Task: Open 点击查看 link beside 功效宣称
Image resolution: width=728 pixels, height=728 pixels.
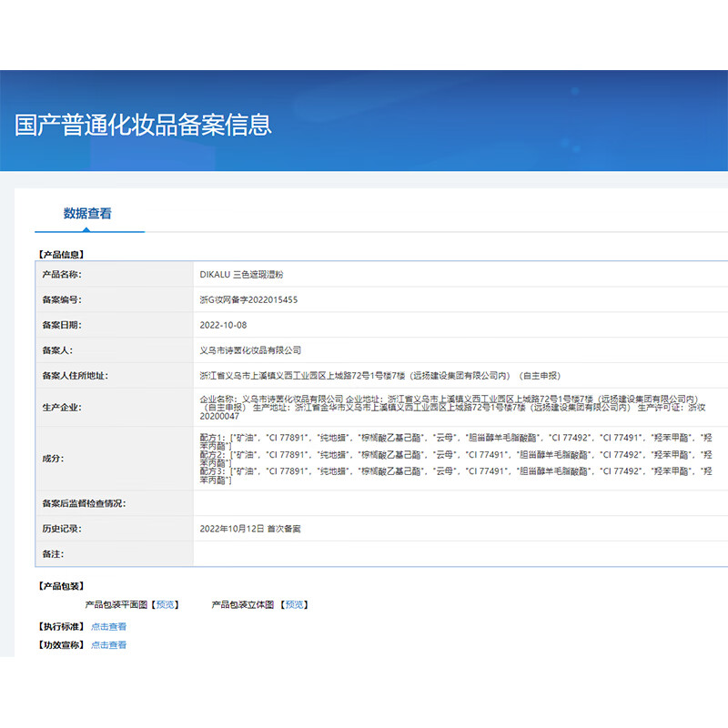Action: (108, 644)
